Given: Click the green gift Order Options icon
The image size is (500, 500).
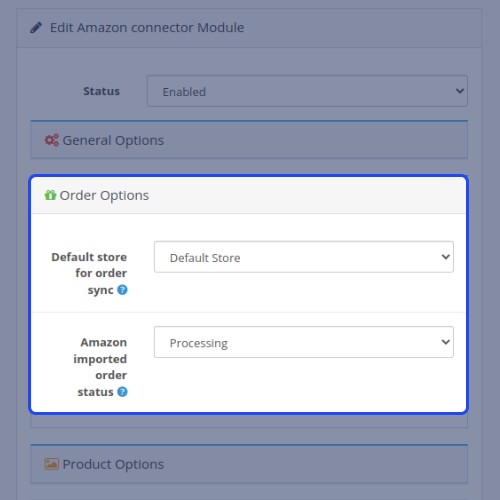Looking at the screenshot, I should [x=50, y=195].
